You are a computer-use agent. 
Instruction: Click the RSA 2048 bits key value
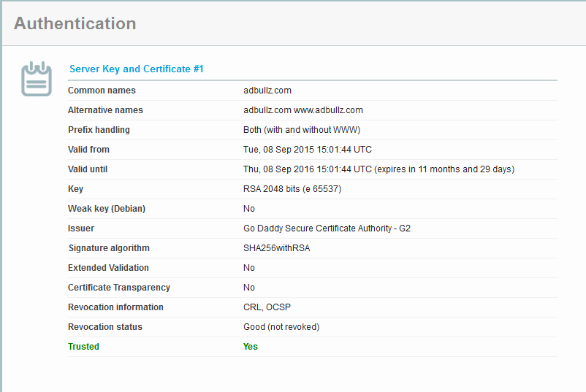(292, 189)
